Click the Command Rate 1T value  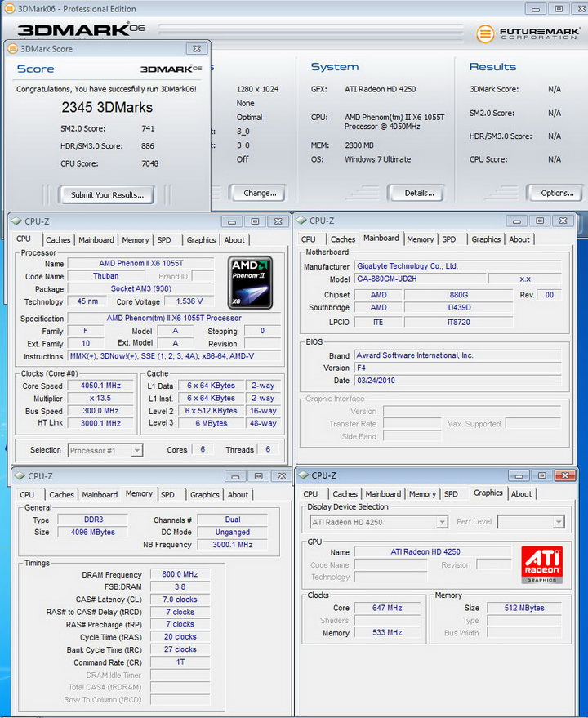[180, 662]
